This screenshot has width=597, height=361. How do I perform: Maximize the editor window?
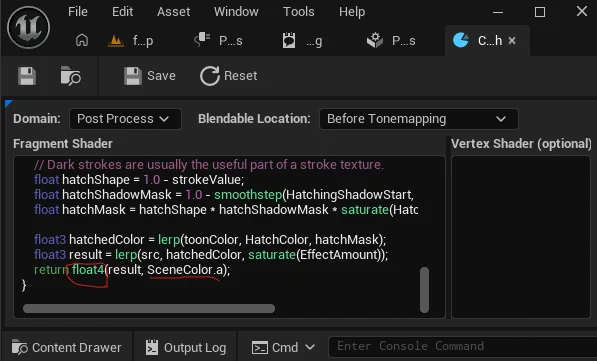pyautogui.click(x=540, y=12)
